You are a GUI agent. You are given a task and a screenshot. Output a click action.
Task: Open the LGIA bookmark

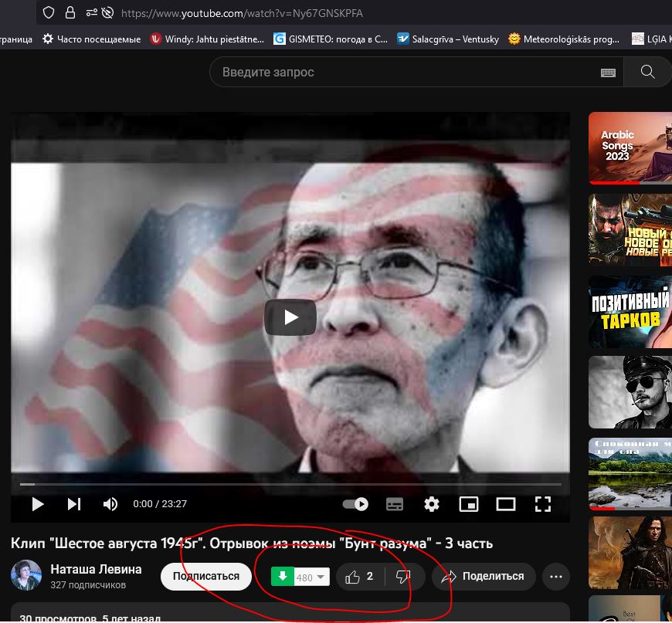(x=651, y=39)
